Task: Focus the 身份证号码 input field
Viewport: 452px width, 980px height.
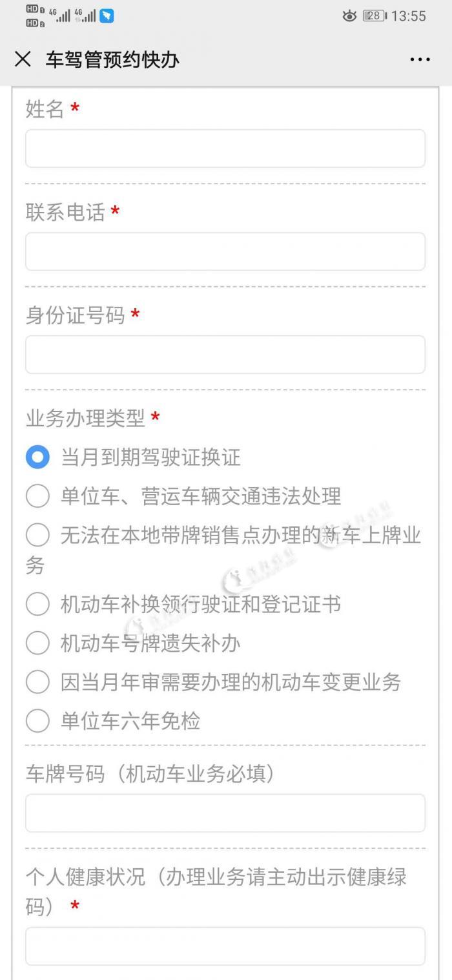Action: [x=225, y=354]
